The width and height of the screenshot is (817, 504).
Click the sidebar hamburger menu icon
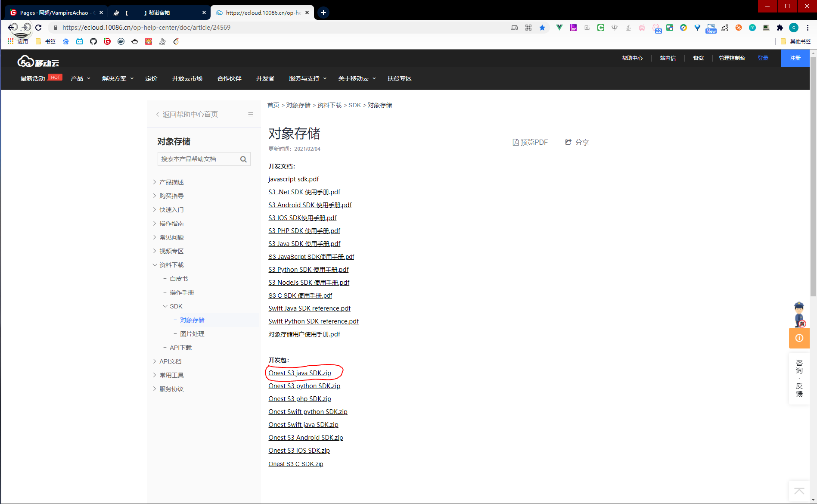point(251,114)
